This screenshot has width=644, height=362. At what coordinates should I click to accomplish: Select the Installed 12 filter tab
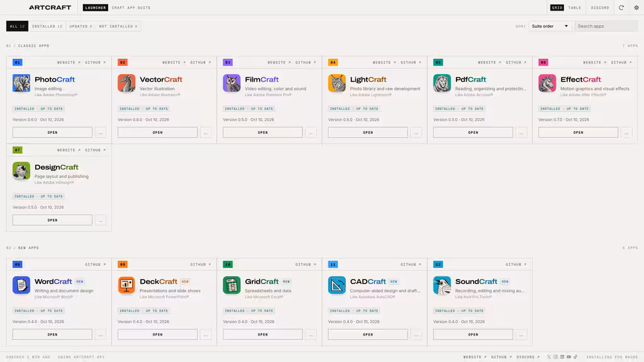tap(47, 26)
